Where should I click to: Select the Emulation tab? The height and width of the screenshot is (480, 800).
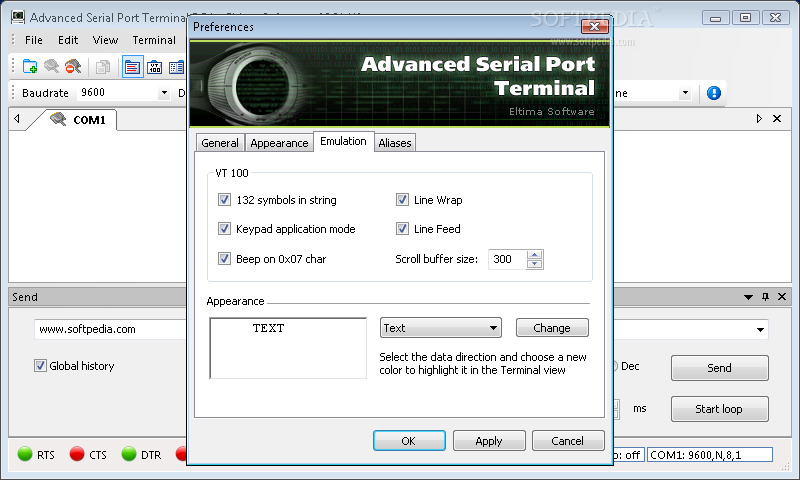pos(343,141)
